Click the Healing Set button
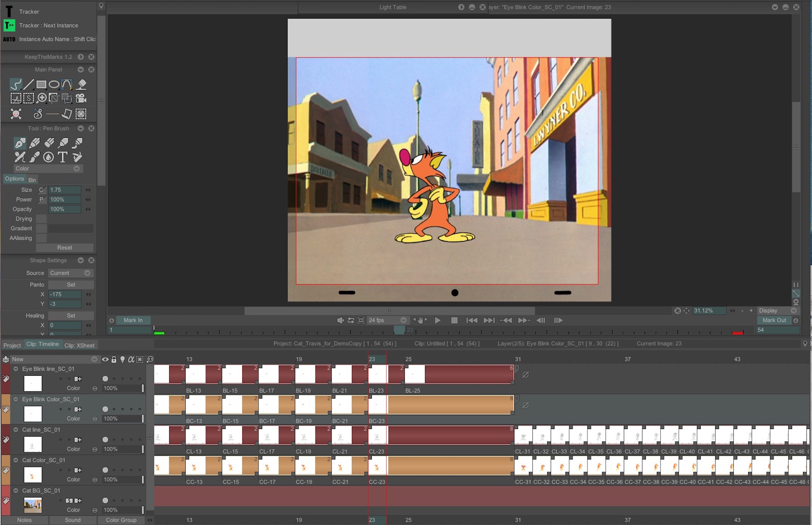The width and height of the screenshot is (812, 525). (x=71, y=316)
